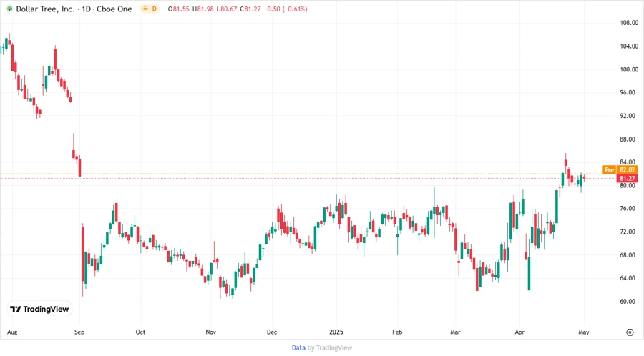Click the Nov label on time axis
Screen dimensions: 644x356
pos(210,332)
